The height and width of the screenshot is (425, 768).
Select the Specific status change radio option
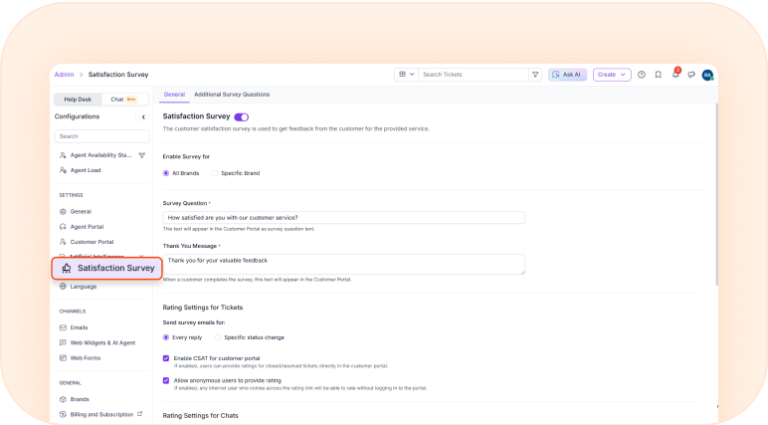click(218, 337)
